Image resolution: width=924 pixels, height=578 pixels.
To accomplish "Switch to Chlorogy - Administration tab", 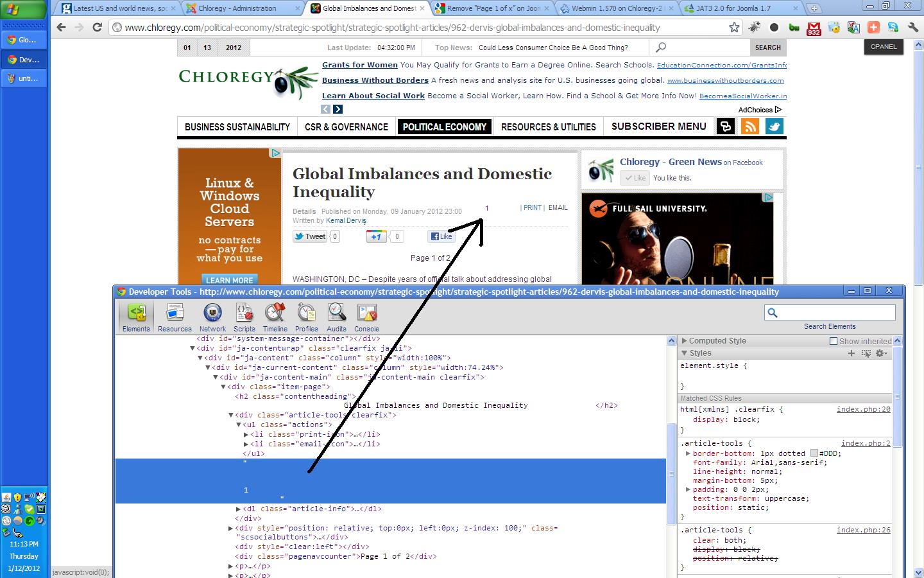I will 240,8.
